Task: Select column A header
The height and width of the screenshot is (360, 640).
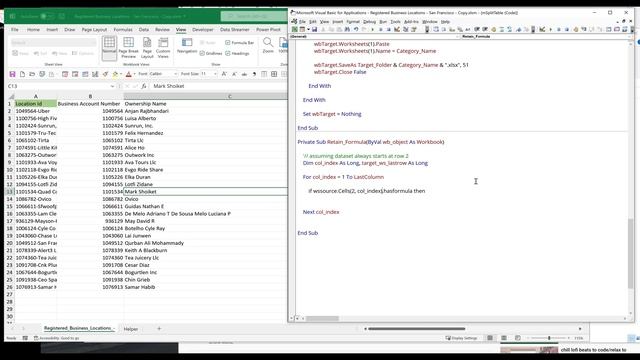Action: tap(36, 96)
